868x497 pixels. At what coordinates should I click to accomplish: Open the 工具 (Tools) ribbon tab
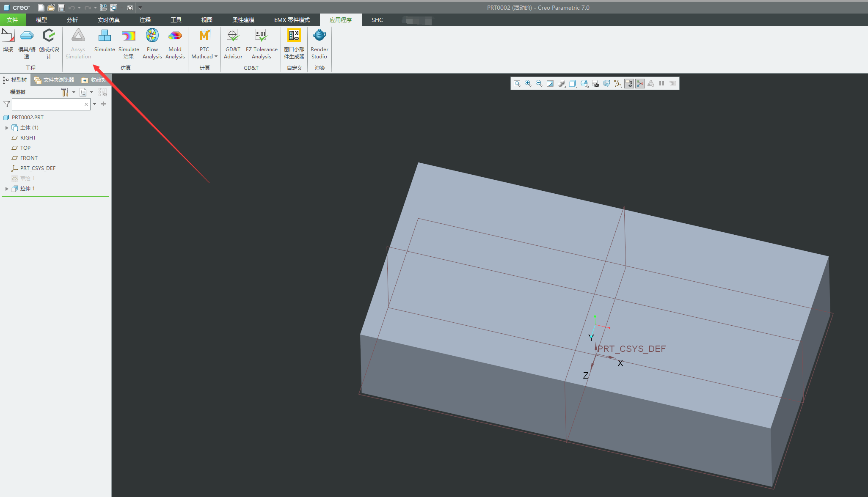coord(176,20)
